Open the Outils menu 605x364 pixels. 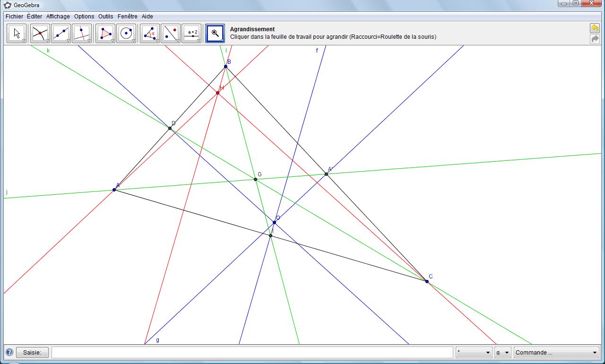[106, 16]
